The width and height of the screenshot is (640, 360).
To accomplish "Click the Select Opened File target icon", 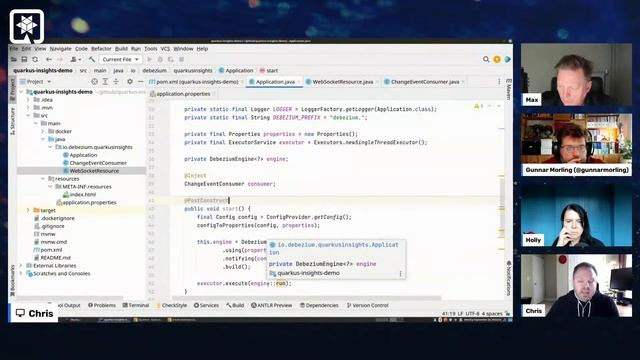I will click(94, 82).
